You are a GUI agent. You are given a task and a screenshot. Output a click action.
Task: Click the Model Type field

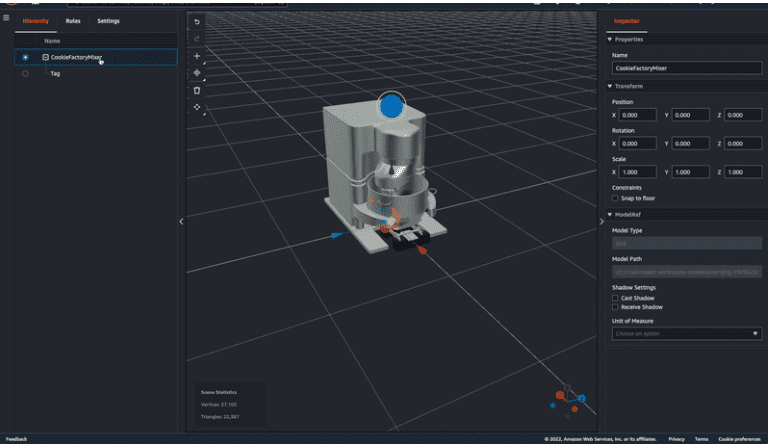pos(686,243)
